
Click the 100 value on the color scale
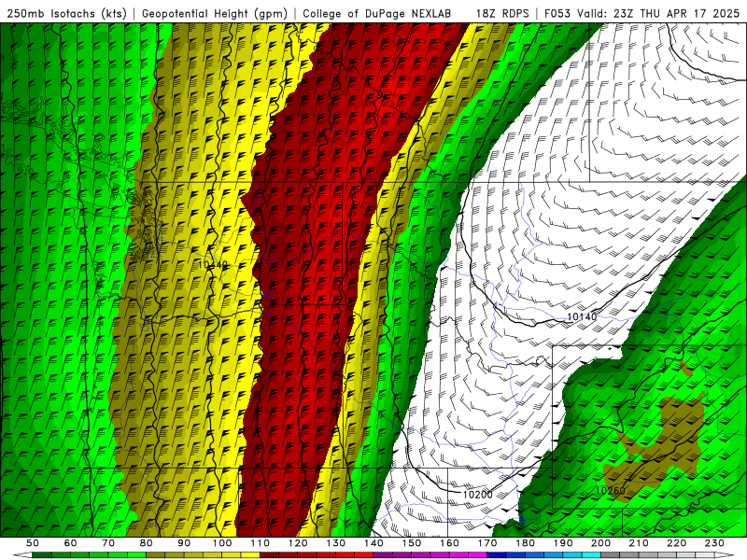click(x=222, y=543)
